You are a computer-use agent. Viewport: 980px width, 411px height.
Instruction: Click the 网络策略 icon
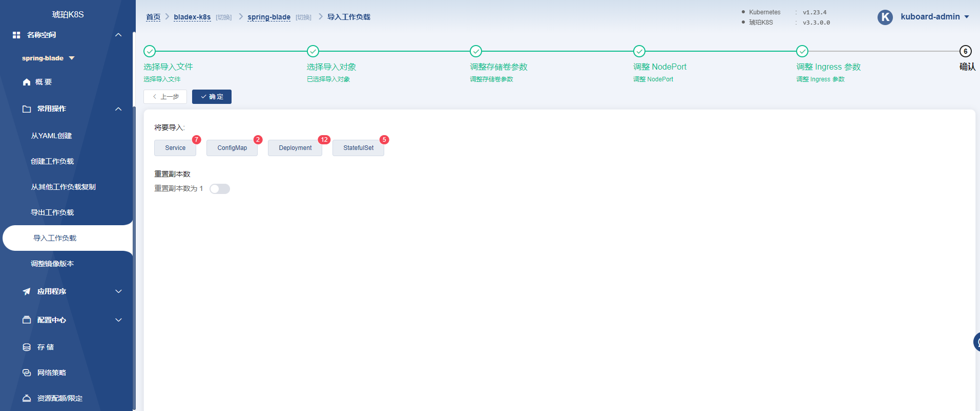click(x=27, y=373)
